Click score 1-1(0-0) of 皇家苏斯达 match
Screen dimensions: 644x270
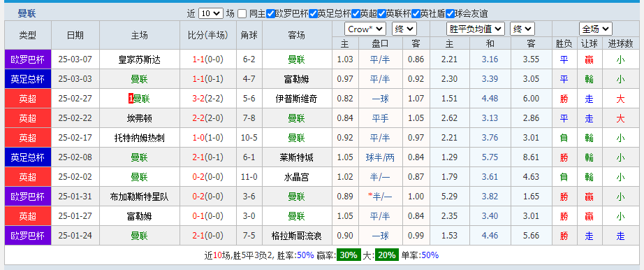[208, 59]
